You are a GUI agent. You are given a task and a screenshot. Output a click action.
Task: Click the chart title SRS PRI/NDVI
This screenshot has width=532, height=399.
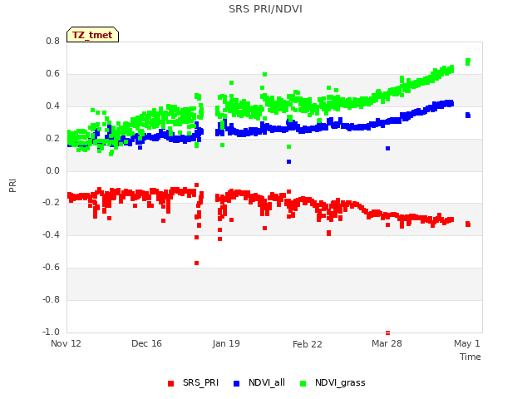pos(265,9)
